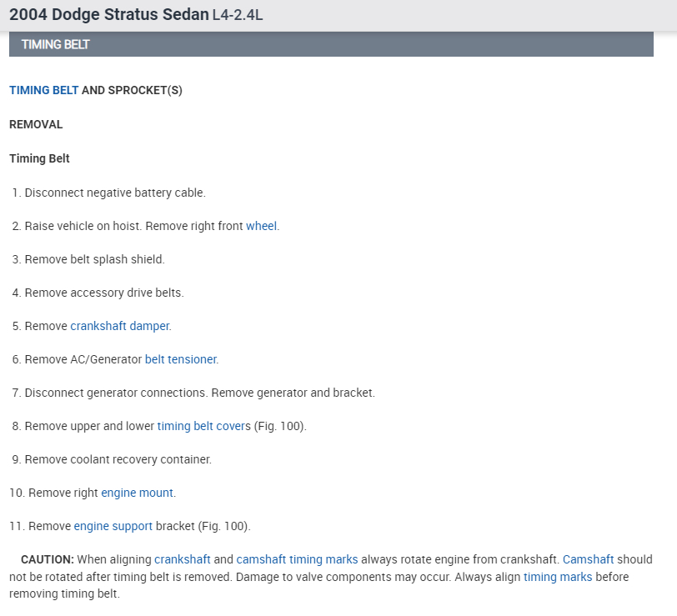Open the TIMING BELT link in the heading

point(43,90)
